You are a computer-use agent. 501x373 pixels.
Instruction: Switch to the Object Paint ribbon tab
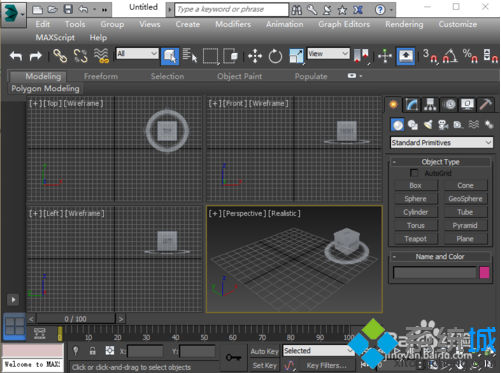point(239,76)
